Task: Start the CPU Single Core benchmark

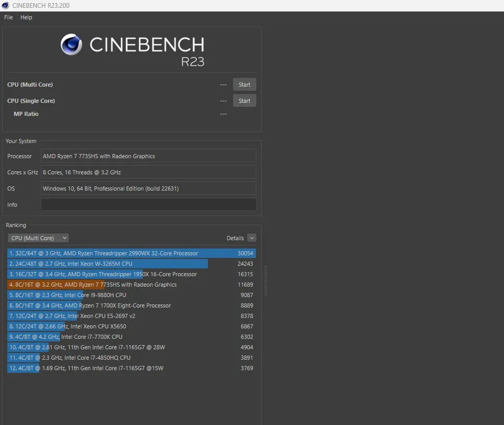Action: 244,101
